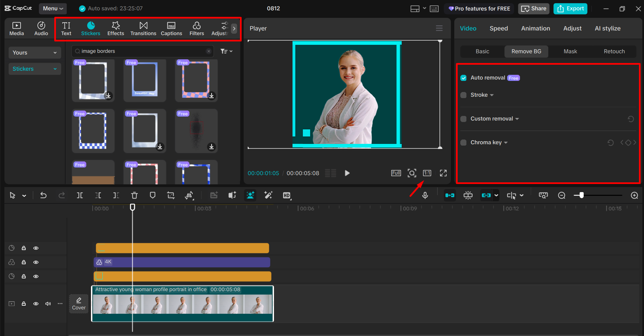Click the Undo icon in the timeline toolbar
644x336 pixels.
pos(43,195)
